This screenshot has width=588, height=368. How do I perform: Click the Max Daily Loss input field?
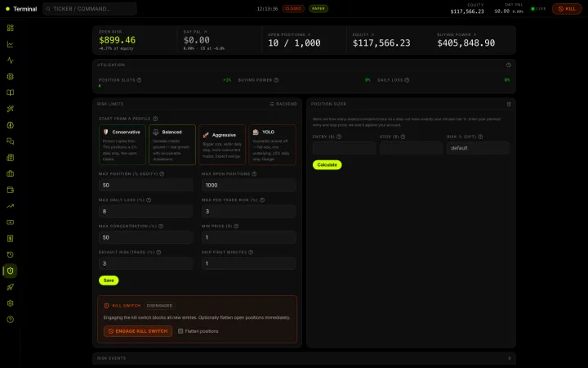(x=146, y=212)
